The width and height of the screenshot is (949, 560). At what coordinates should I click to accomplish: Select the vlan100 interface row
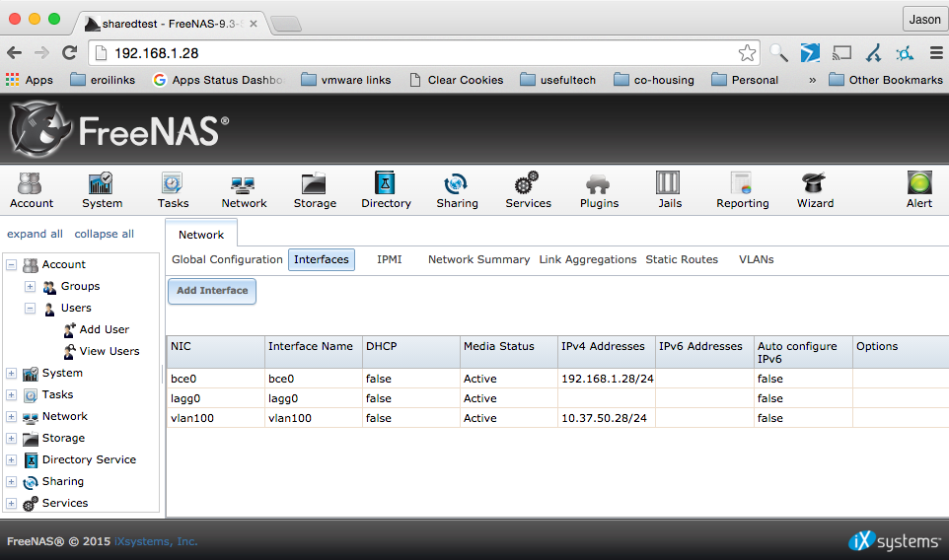point(557,418)
